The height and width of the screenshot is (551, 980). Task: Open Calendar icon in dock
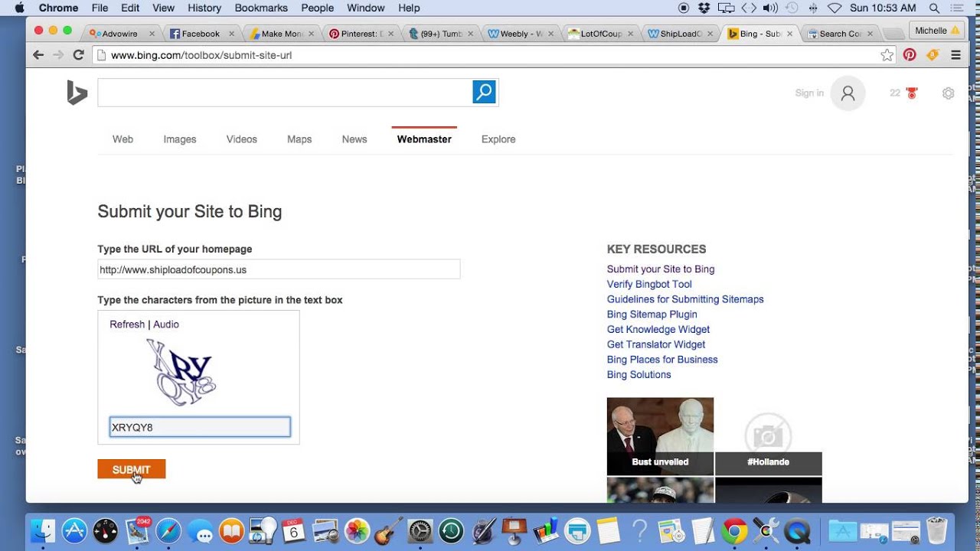tap(294, 530)
